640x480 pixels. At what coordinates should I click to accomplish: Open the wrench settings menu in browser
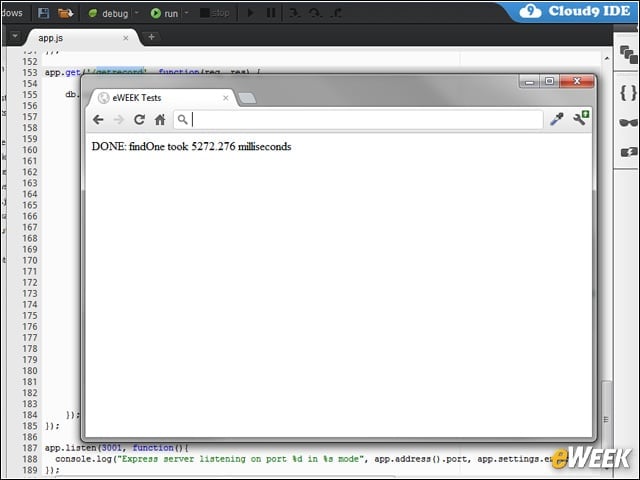click(581, 118)
